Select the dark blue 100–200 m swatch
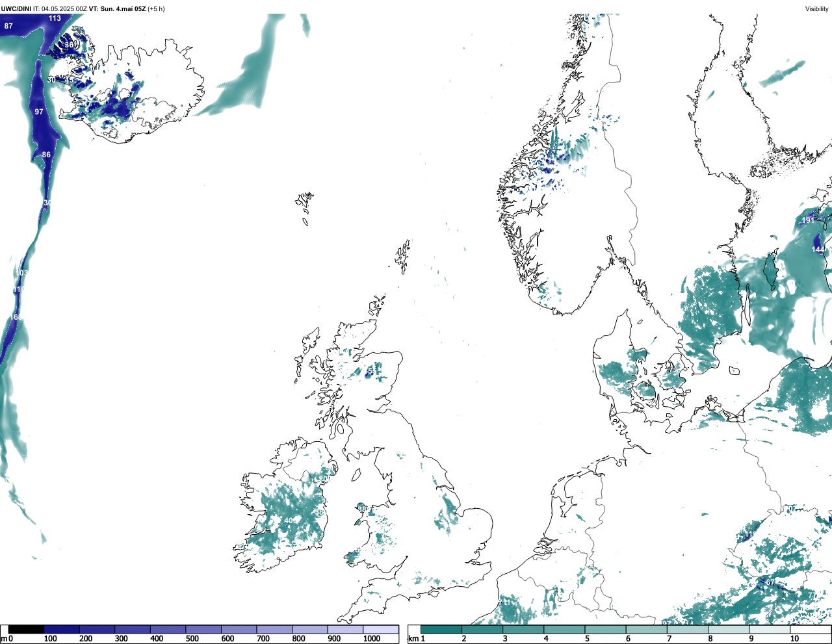The height and width of the screenshot is (644, 832). [62, 629]
